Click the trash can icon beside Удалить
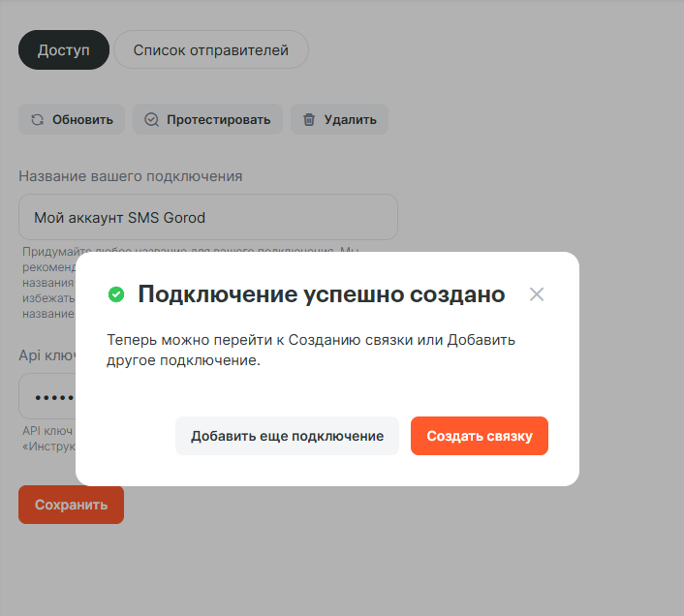The height and width of the screenshot is (616, 684). coord(309,120)
